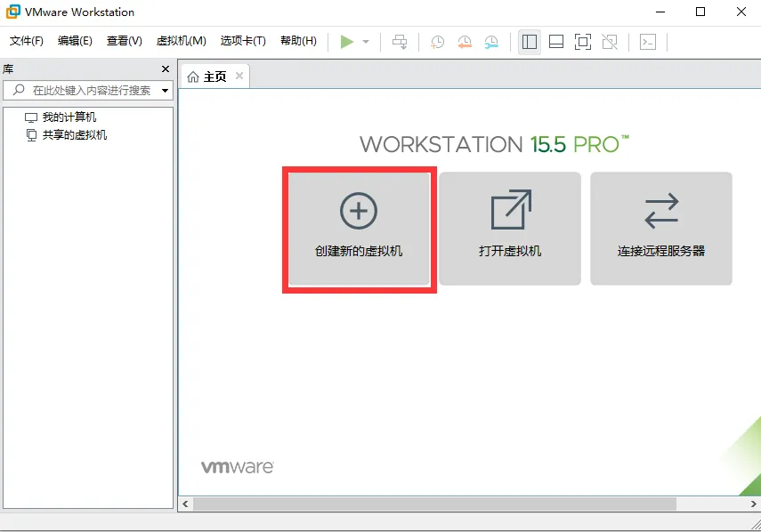761x532 pixels.
Task: Click the VMware Workstation title bar app icon
Action: 13,12
